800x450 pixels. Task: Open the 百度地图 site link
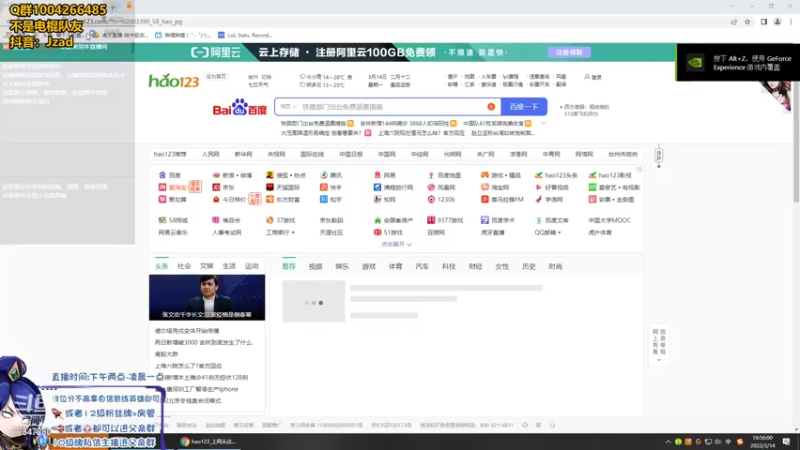coord(445,175)
